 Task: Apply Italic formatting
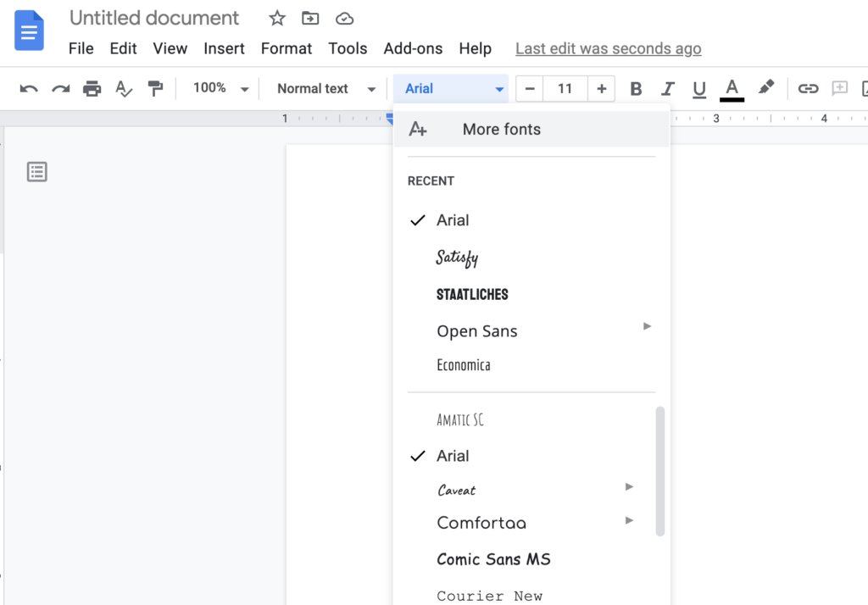[x=668, y=88]
